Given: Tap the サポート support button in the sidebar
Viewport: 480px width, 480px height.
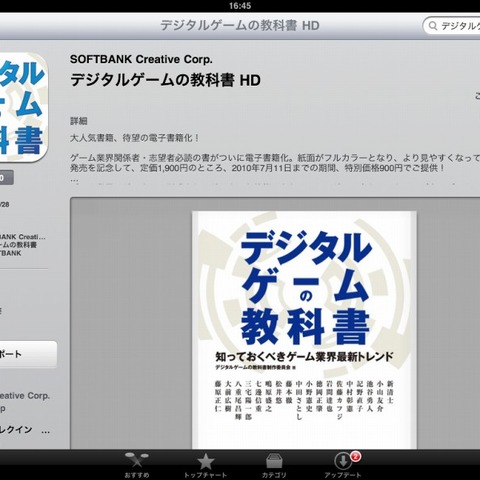Looking at the screenshot, I should coord(28,354).
